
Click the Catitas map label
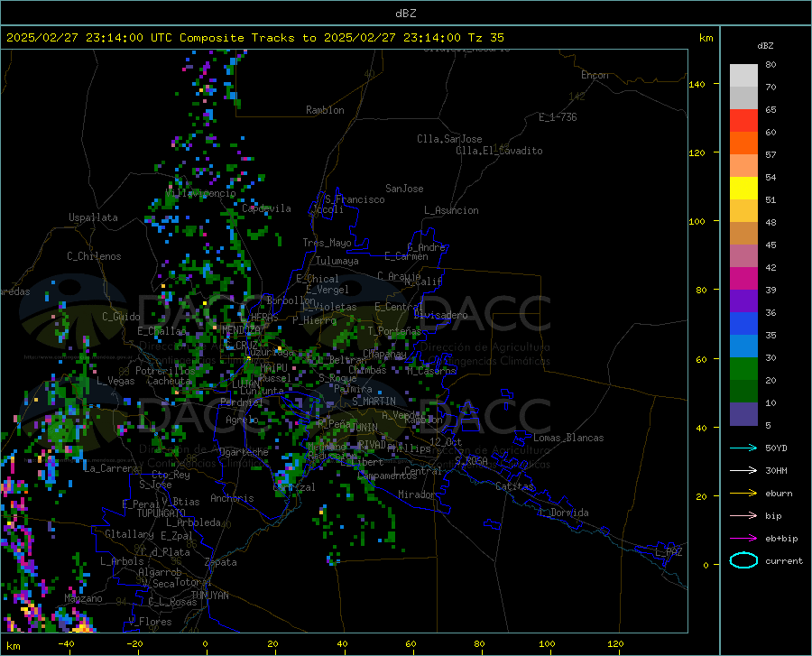[514, 486]
